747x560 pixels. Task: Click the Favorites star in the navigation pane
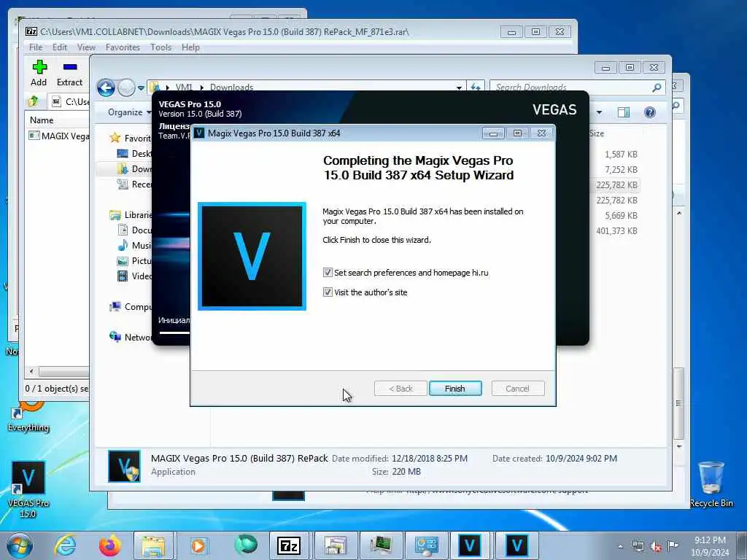(x=115, y=138)
